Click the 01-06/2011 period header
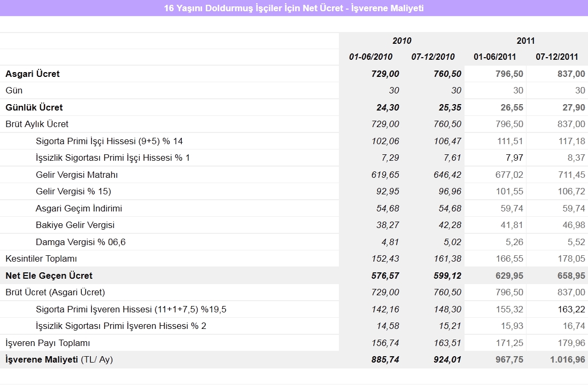Viewport: 588px width, 385px height. click(x=494, y=57)
